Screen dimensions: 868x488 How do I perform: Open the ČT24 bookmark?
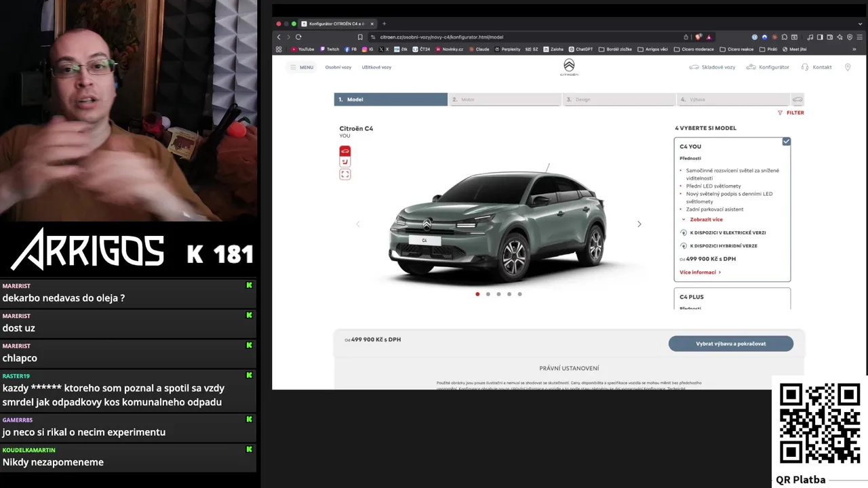pos(420,49)
